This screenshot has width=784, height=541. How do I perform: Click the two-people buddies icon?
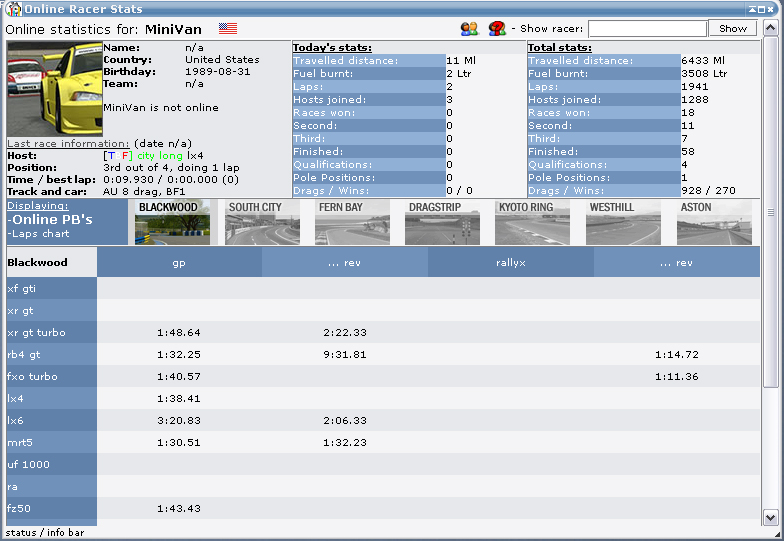pos(469,28)
